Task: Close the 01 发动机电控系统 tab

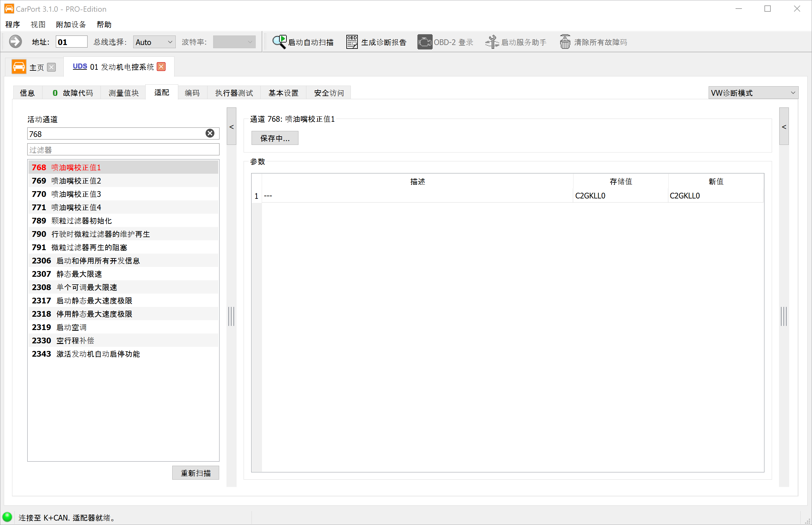Action: coord(161,67)
